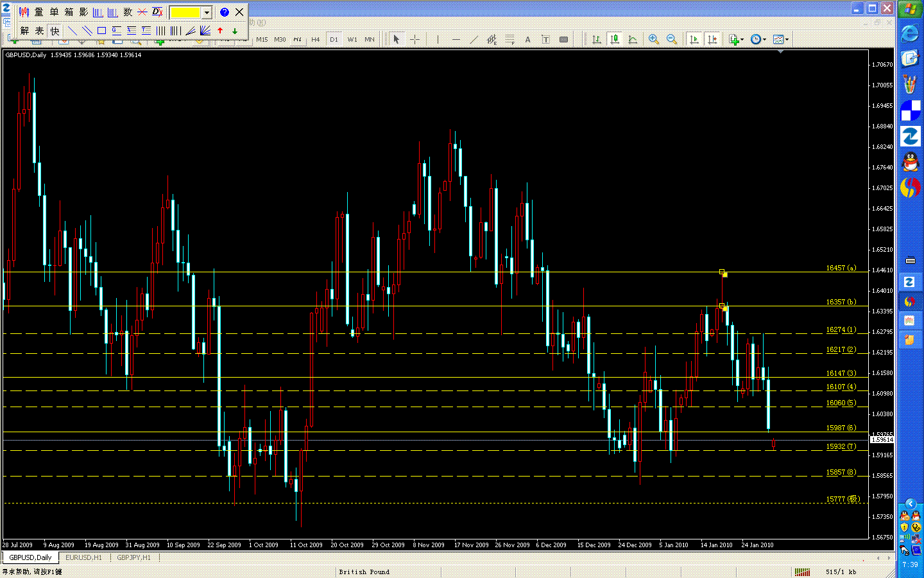Switch chart to candlestick mode

(x=615, y=40)
